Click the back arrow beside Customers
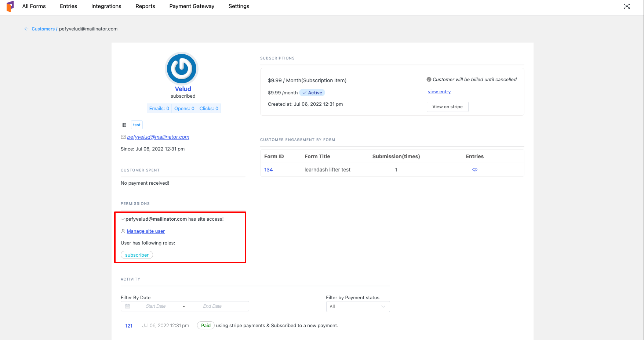The height and width of the screenshot is (340, 644). pos(26,29)
